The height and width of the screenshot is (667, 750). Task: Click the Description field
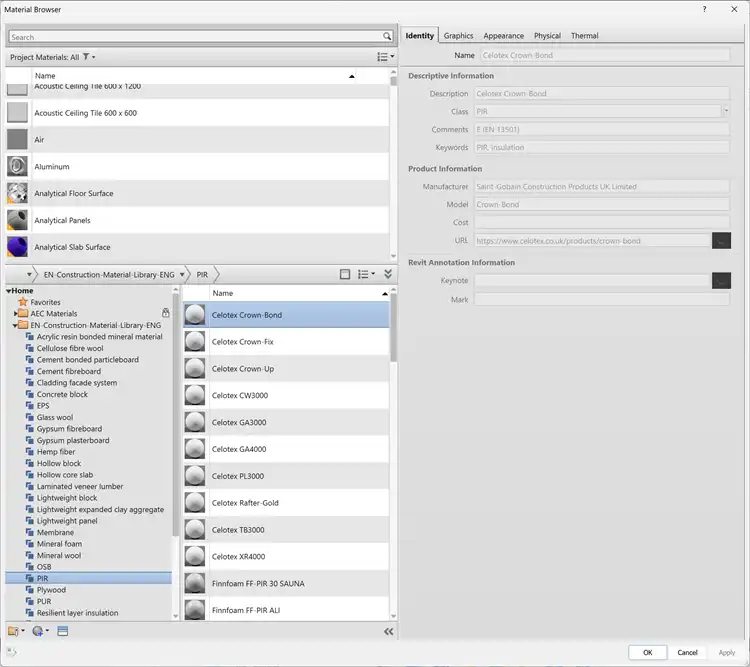pyautogui.click(x=602, y=93)
